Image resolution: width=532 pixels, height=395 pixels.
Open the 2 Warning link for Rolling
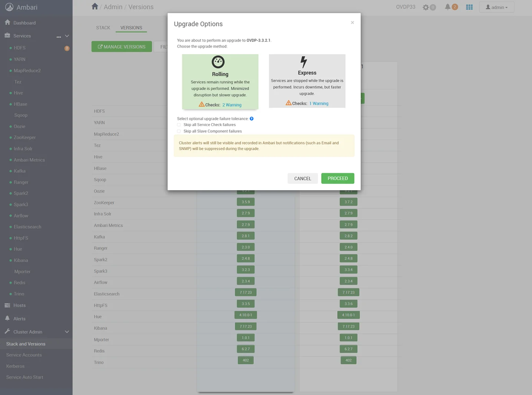[232, 105]
